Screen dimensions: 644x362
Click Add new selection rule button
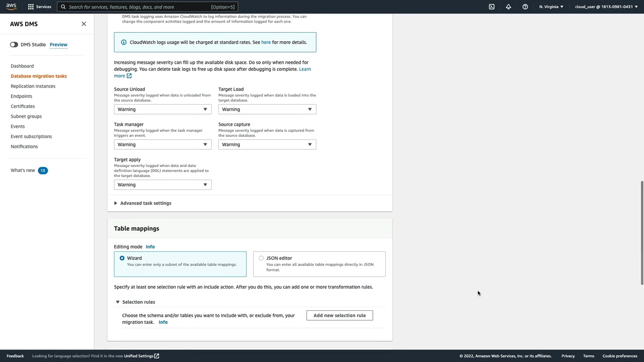click(340, 315)
